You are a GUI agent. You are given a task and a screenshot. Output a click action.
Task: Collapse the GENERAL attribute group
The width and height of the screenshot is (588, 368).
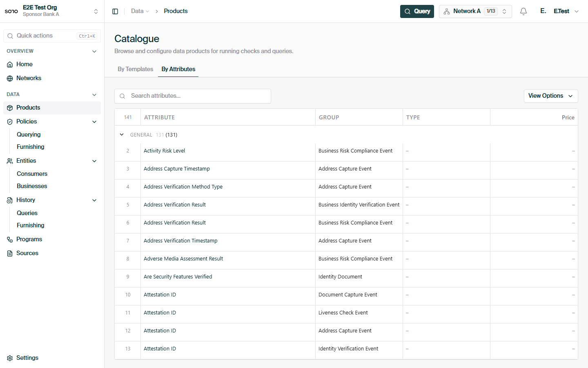(x=122, y=135)
